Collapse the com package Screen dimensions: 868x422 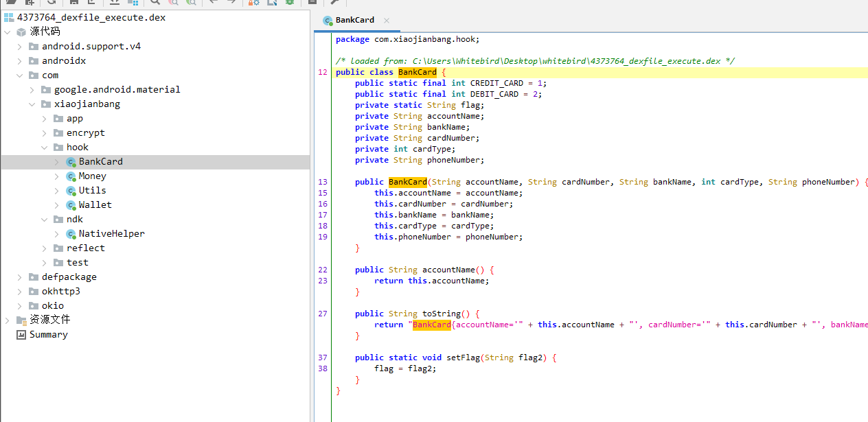point(19,75)
